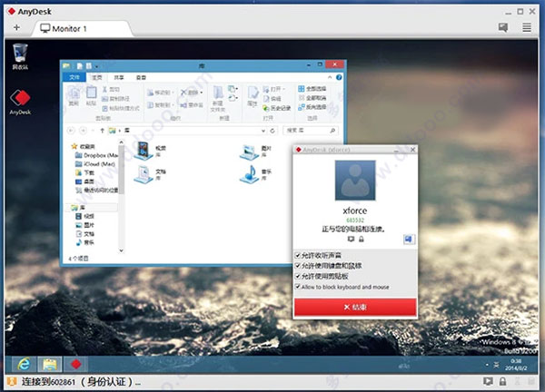Select iCloud (Mac) in navigation pane
545x392 pixels.
95,164
